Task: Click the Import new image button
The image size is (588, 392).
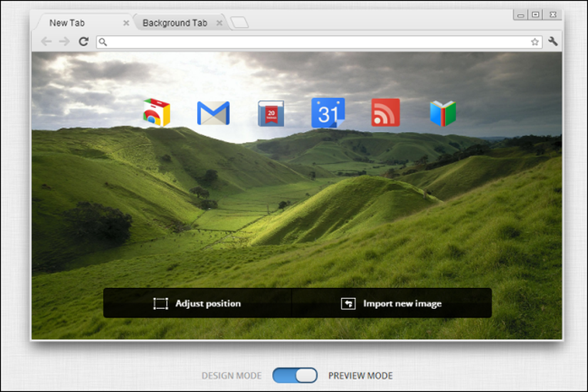Action: click(392, 303)
